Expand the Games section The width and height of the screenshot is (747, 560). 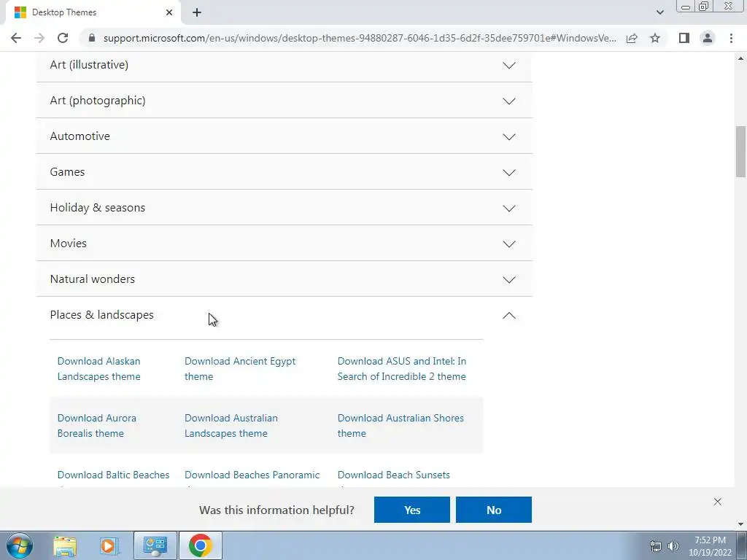284,172
